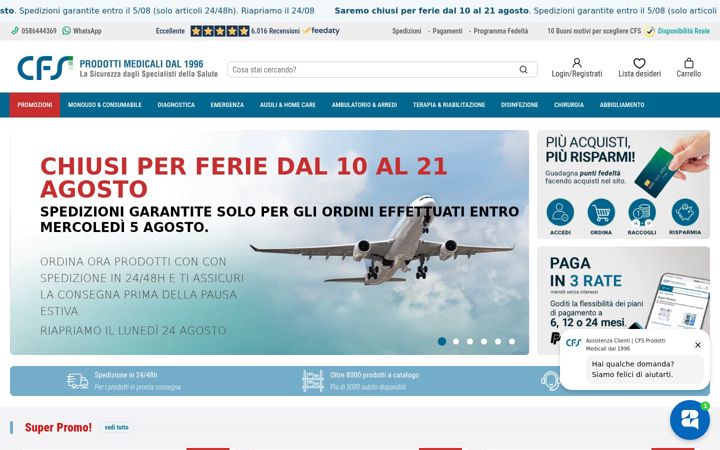The image size is (720, 450).
Task: Click the headset support icon
Action: coord(550,381)
